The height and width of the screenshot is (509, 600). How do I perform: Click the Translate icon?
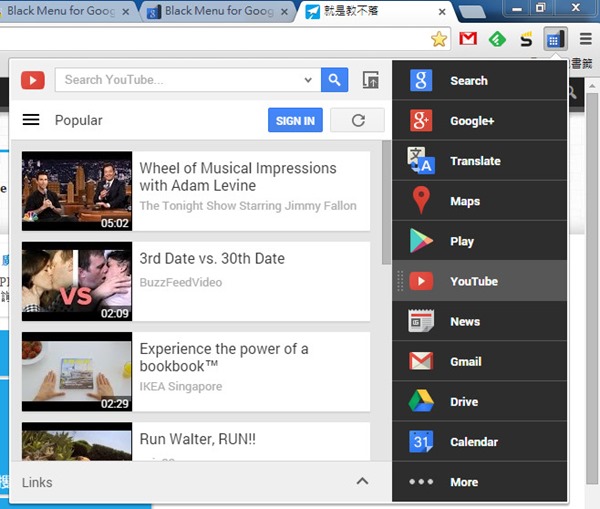pyautogui.click(x=421, y=161)
